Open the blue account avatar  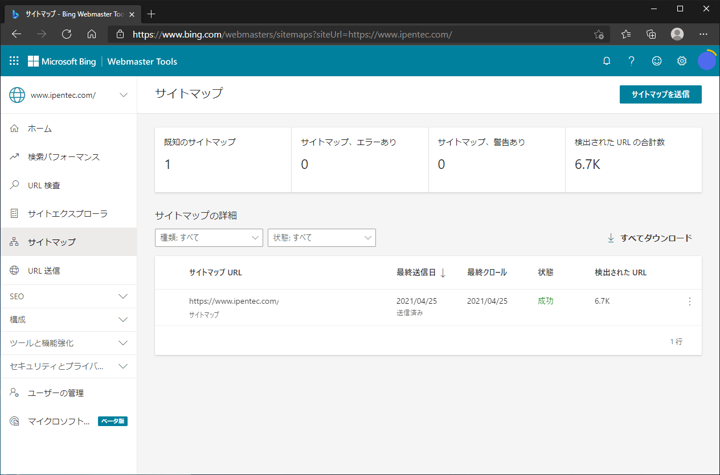[x=707, y=61]
